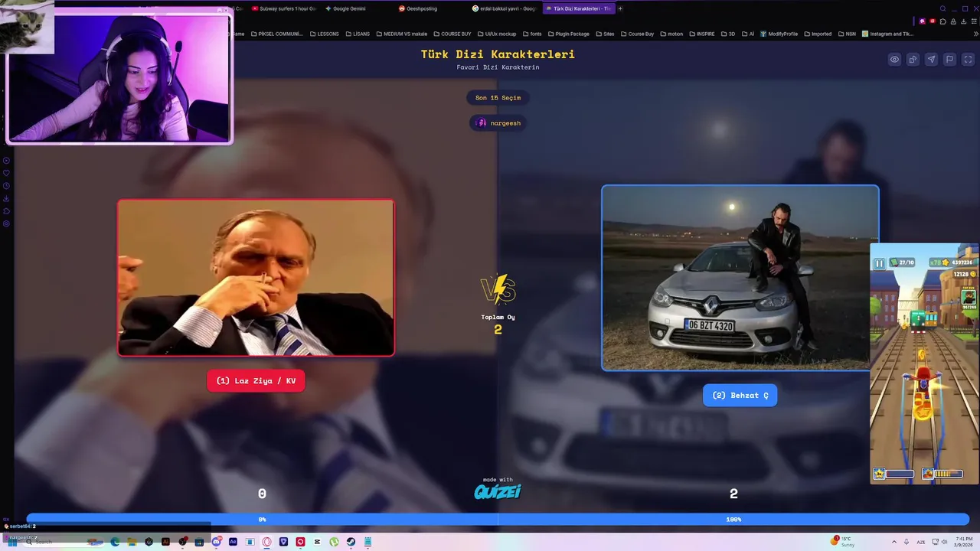The height and width of the screenshot is (551, 980).
Task: Open Sites bookmark folder
Action: tap(604, 34)
